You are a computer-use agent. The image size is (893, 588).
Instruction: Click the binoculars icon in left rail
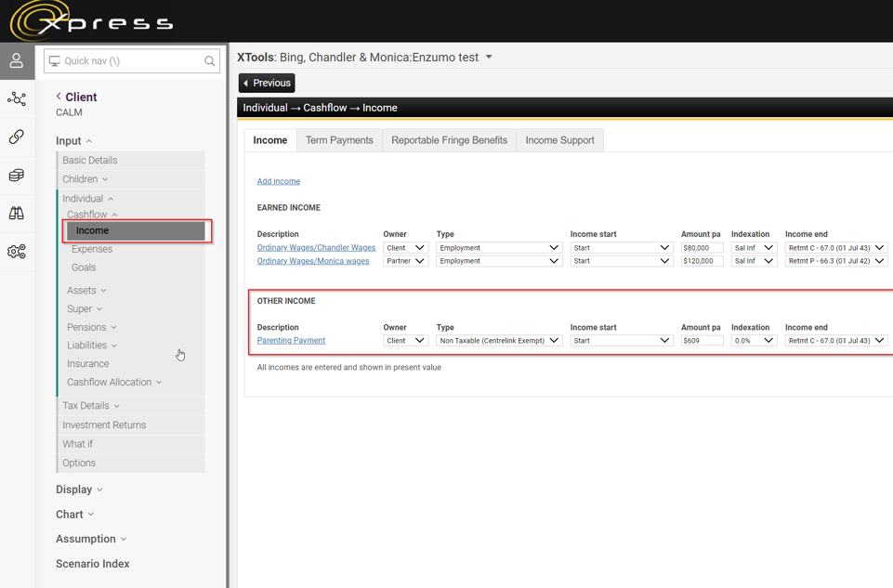(17, 214)
